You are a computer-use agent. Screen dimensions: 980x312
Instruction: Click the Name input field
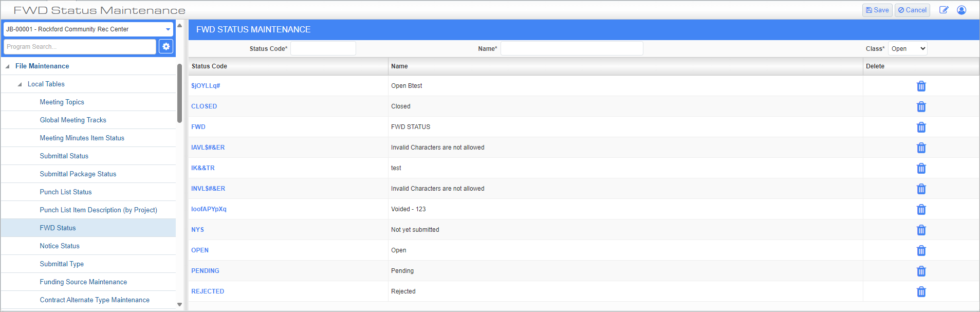coord(572,49)
